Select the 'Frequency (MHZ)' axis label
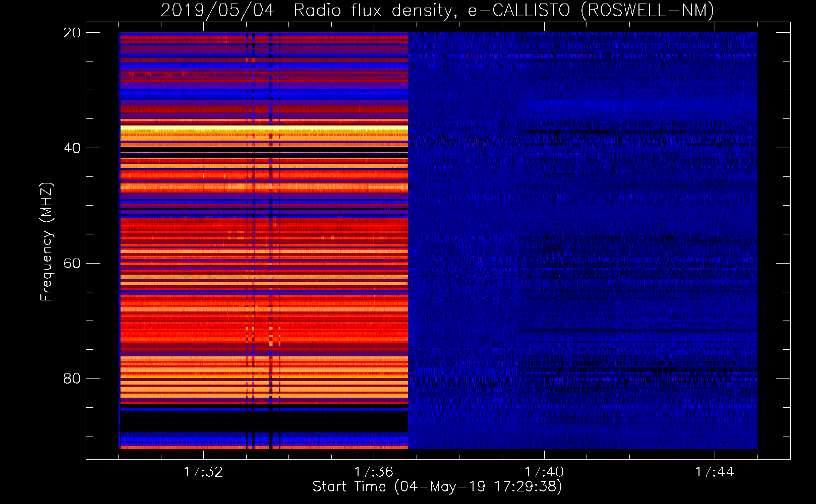This screenshot has height=504, width=816. point(46,242)
